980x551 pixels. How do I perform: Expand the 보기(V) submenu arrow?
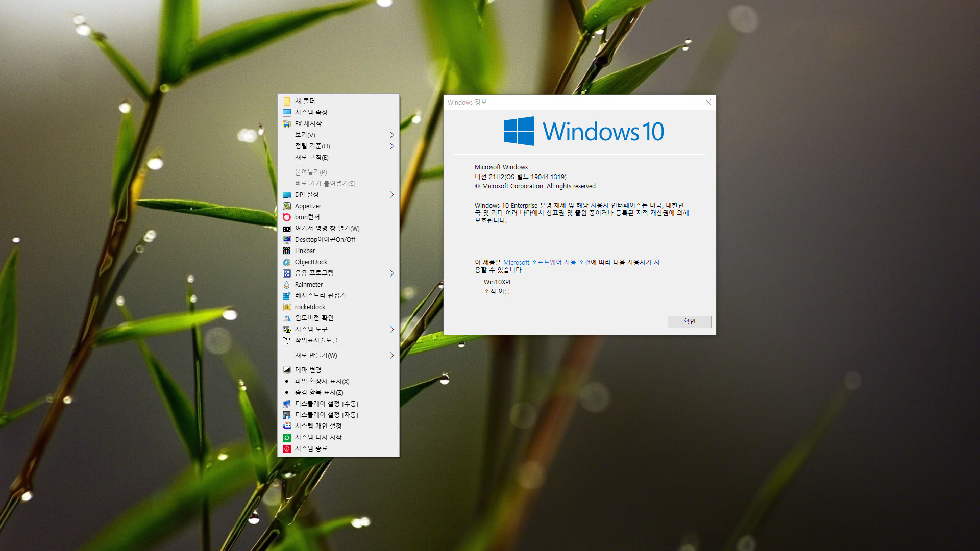(x=391, y=135)
